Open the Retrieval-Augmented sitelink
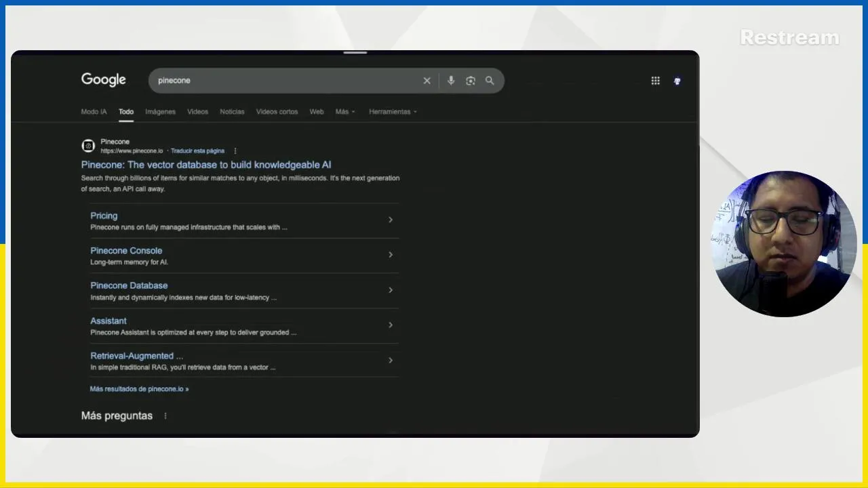This screenshot has width=868, height=488. coord(136,356)
